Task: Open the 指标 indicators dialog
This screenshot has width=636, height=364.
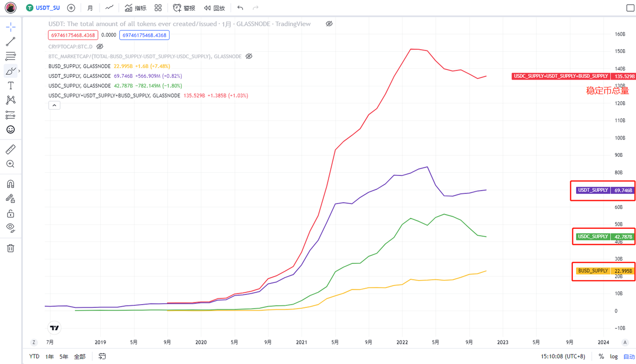Action: [x=136, y=8]
